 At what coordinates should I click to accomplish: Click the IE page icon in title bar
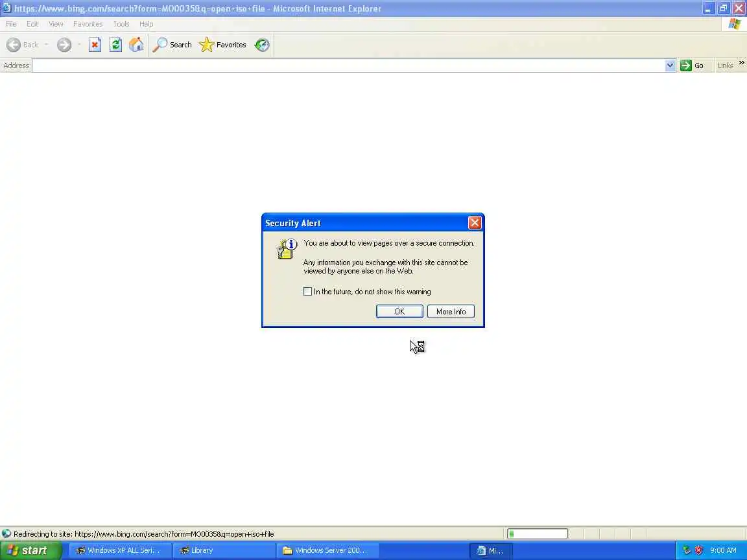coord(6,8)
